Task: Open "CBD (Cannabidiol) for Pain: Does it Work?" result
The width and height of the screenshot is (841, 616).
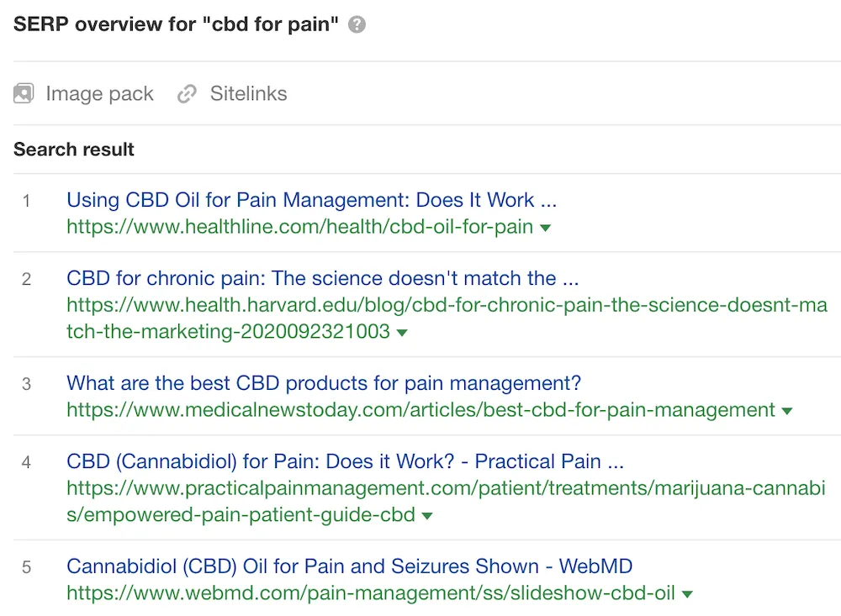Action: point(345,461)
